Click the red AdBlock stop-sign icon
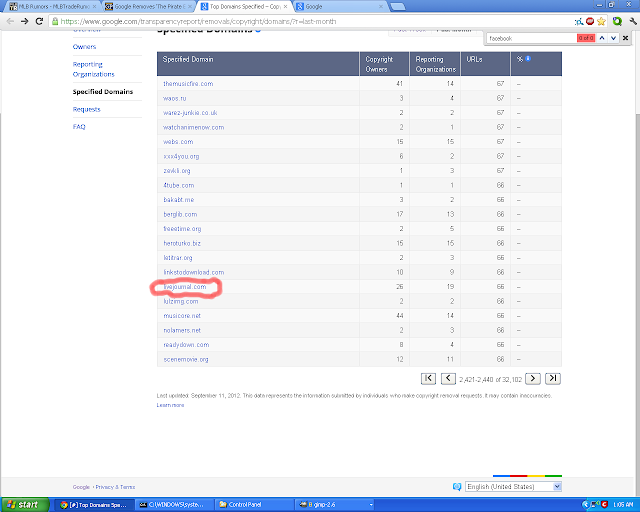Viewport: 640px width, 512px height. tap(590, 21)
